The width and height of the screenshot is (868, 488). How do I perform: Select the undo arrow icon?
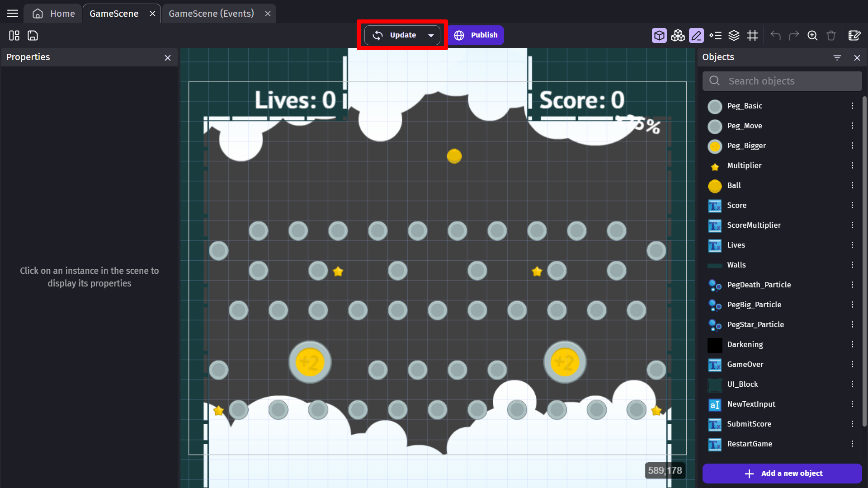point(776,35)
